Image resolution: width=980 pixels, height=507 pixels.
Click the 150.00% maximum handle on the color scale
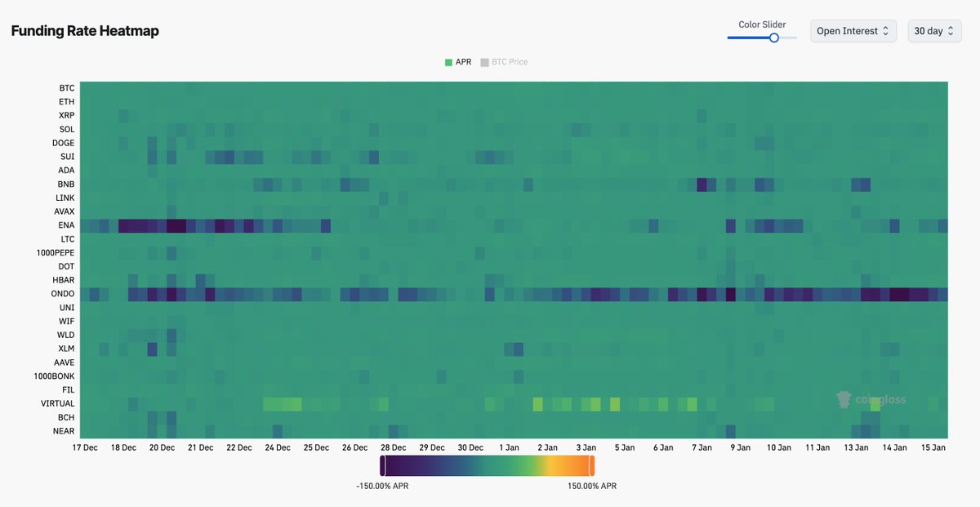click(x=592, y=465)
